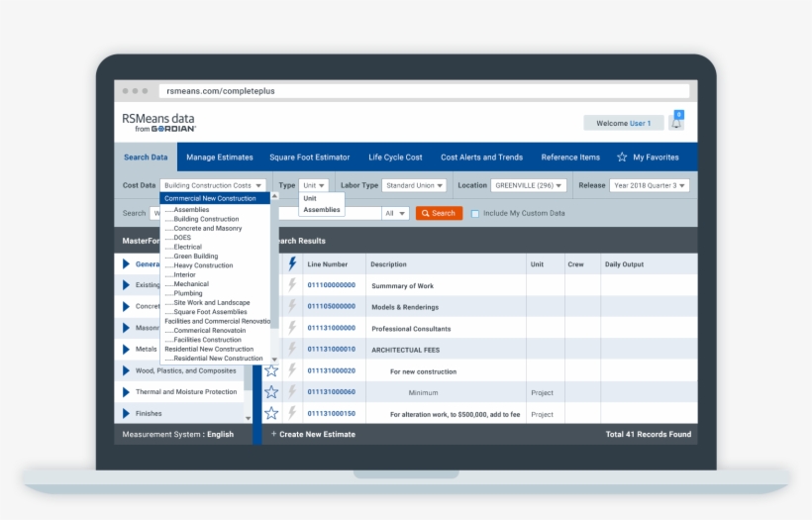
Task: Open the Labor Type Standard Union dropdown
Action: point(414,185)
